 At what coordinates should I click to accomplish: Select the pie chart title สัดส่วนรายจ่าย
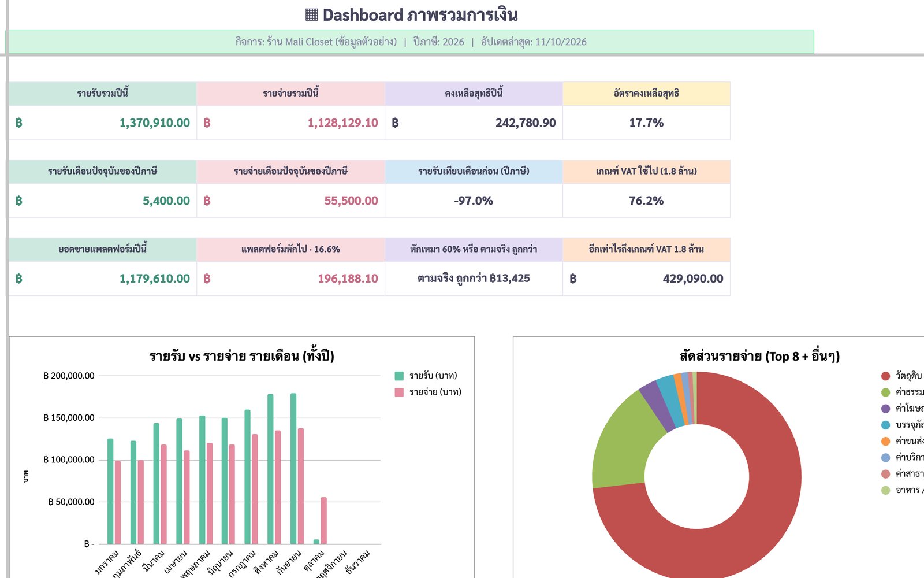759,356
